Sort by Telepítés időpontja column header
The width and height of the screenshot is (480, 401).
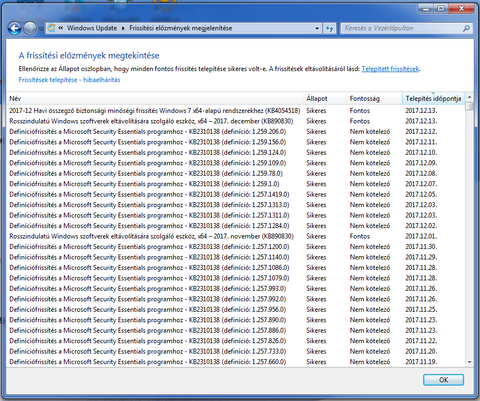click(433, 98)
